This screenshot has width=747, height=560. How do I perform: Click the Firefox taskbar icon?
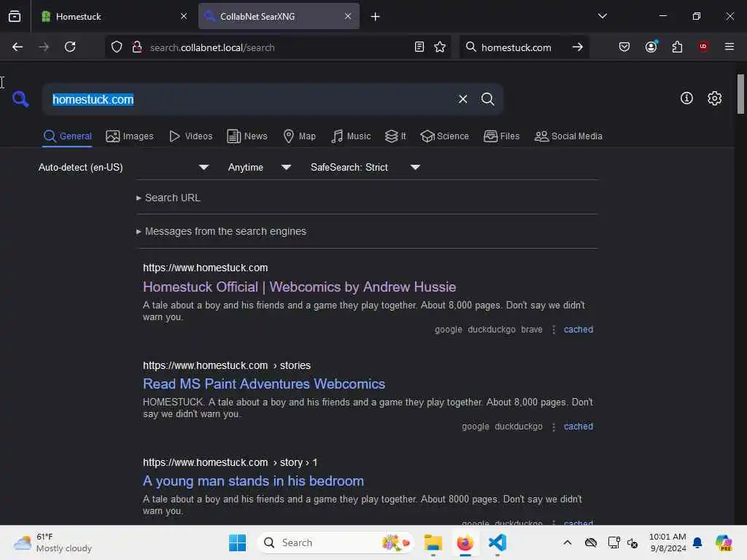[x=465, y=542]
